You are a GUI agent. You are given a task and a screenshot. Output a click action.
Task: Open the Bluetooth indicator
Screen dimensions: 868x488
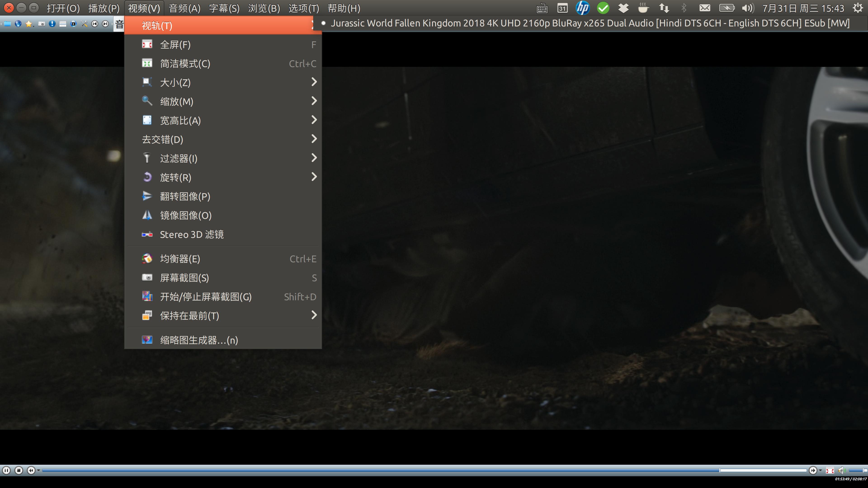pyautogui.click(x=684, y=8)
